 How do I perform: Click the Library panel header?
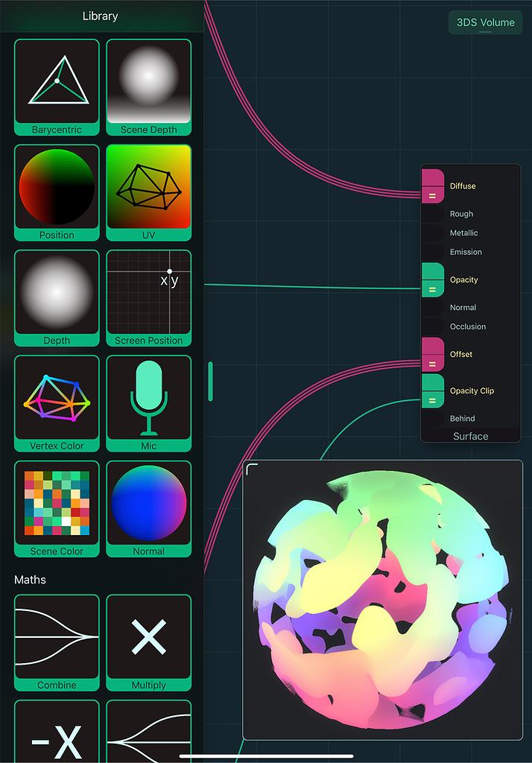coord(100,16)
